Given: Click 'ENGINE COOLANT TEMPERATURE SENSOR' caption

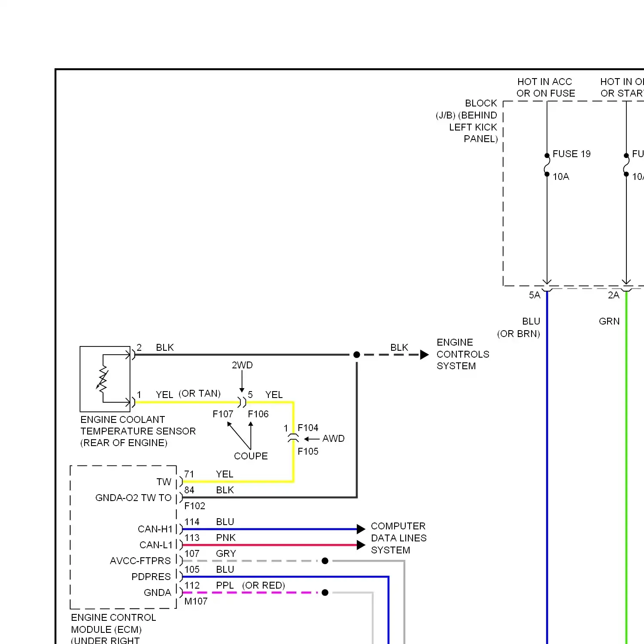Looking at the screenshot, I should coord(138,431).
